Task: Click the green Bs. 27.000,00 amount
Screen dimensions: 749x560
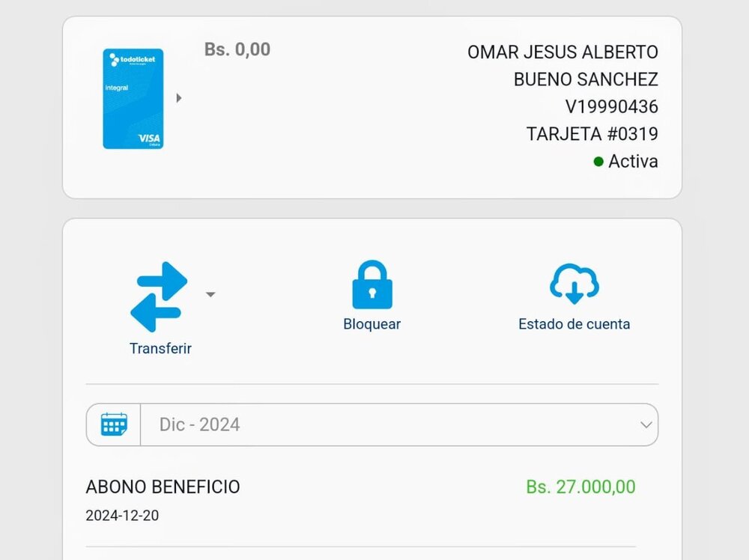Action: coord(580,487)
